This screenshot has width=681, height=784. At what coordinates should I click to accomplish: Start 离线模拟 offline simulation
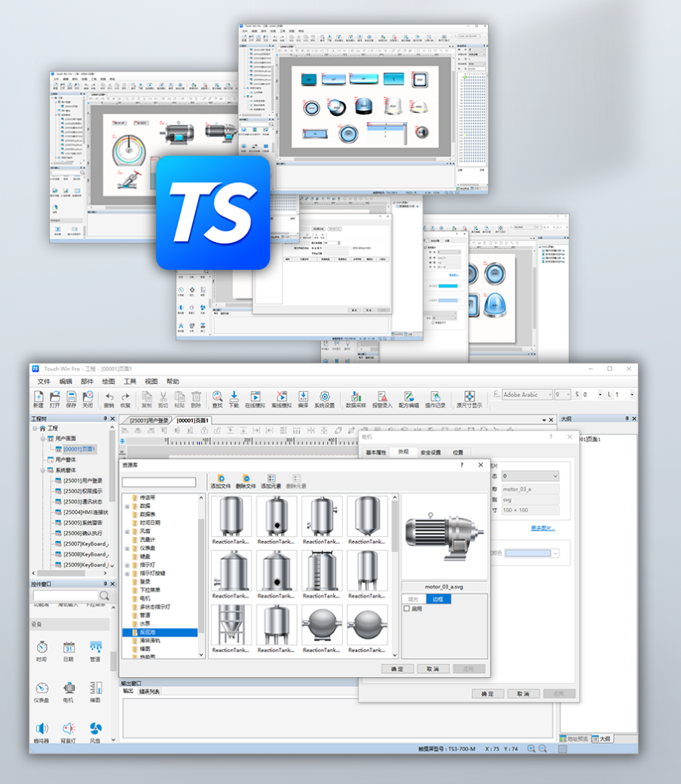[281, 399]
